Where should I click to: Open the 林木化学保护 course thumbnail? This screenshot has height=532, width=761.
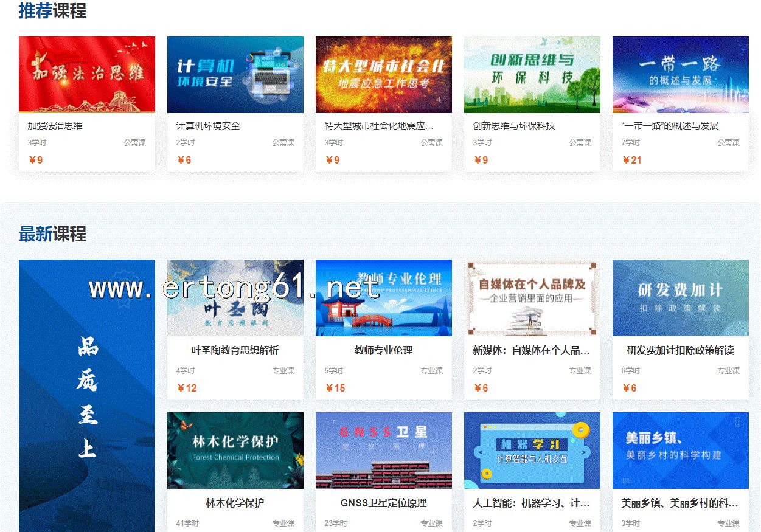click(x=235, y=451)
